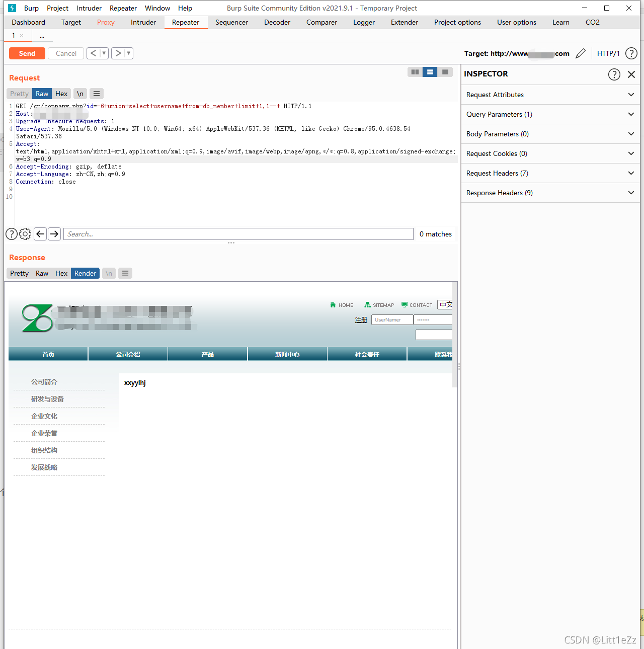Click the 注册 register link
Viewport: 644px width, 649px height.
click(x=361, y=320)
